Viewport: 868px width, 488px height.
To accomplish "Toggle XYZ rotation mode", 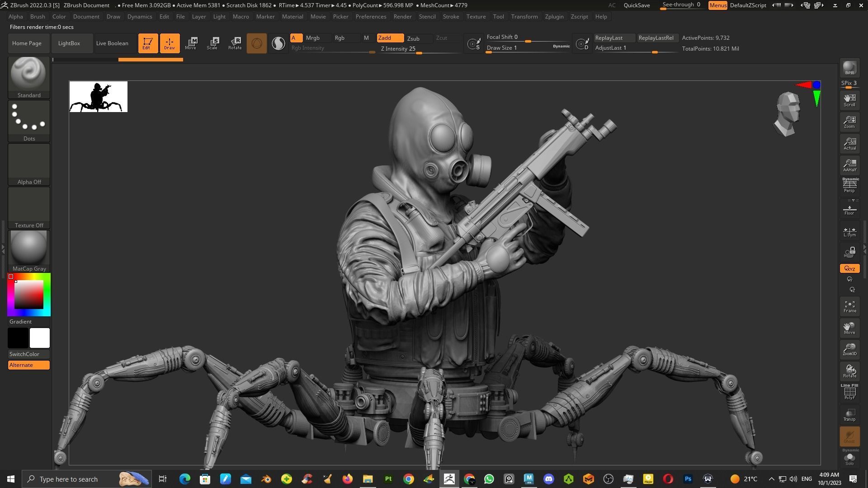I will [849, 268].
